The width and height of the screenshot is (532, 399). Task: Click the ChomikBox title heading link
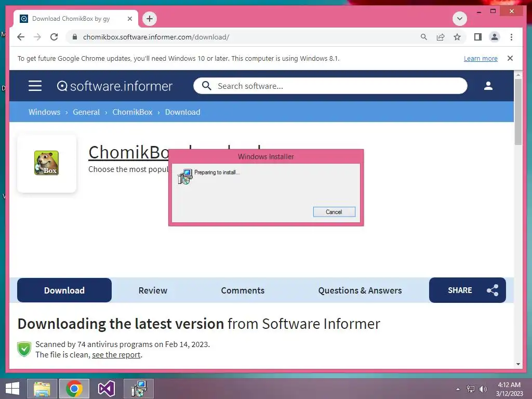pos(129,152)
